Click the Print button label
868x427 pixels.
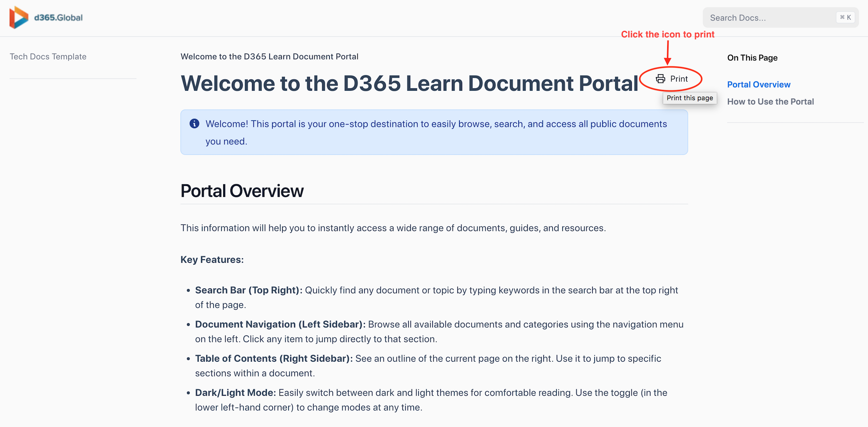[x=679, y=79]
